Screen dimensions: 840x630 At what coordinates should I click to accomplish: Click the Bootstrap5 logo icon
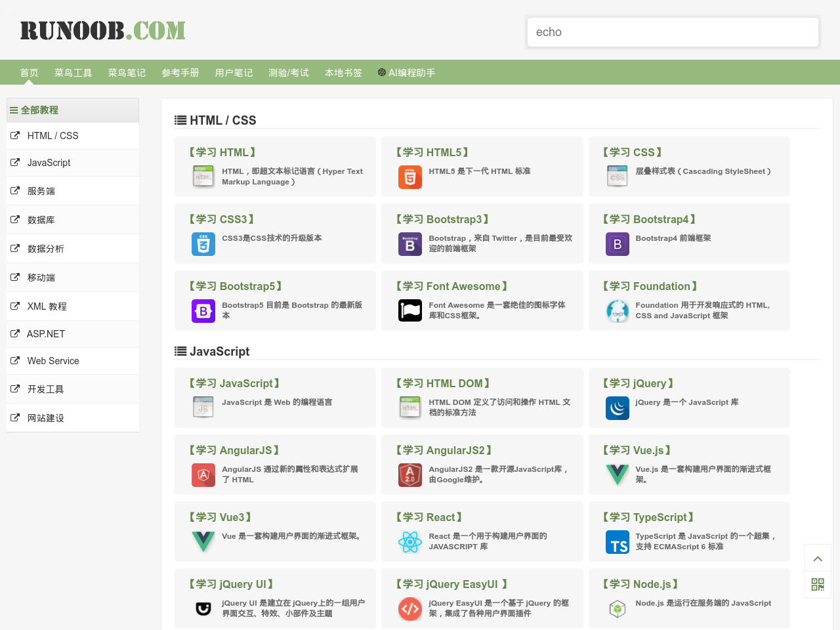pos(203,310)
